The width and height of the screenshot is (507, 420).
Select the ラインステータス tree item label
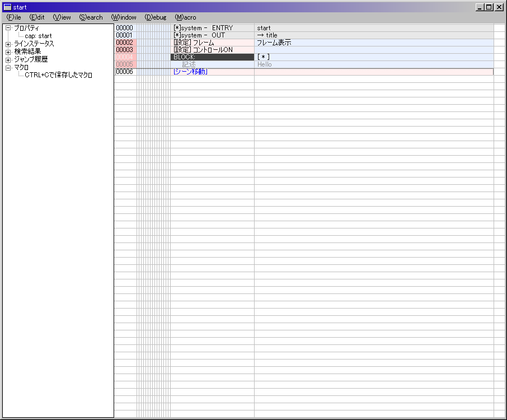[x=34, y=44]
